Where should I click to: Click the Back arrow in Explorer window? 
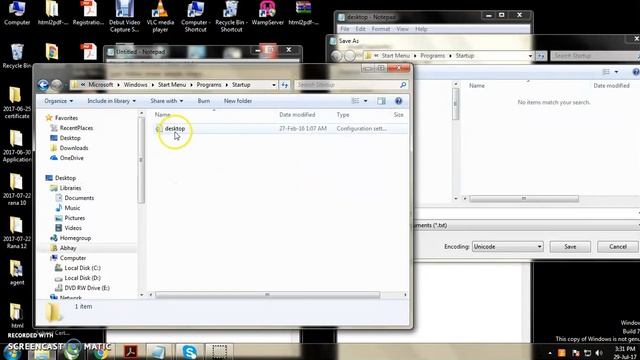click(43, 84)
